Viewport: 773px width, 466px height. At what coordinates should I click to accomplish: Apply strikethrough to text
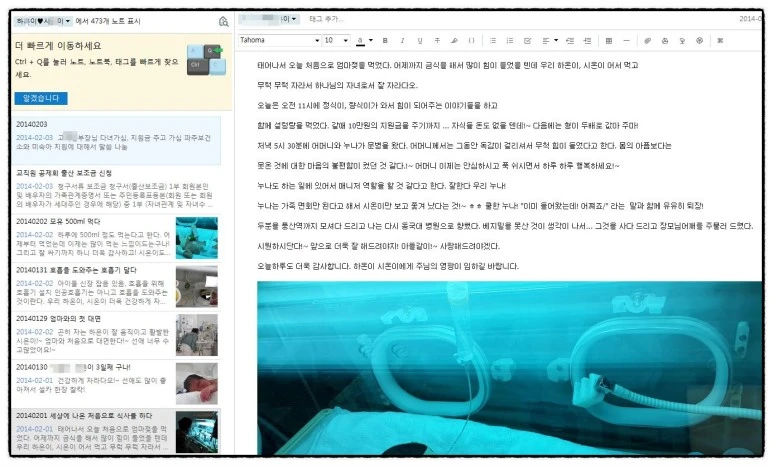pos(437,40)
